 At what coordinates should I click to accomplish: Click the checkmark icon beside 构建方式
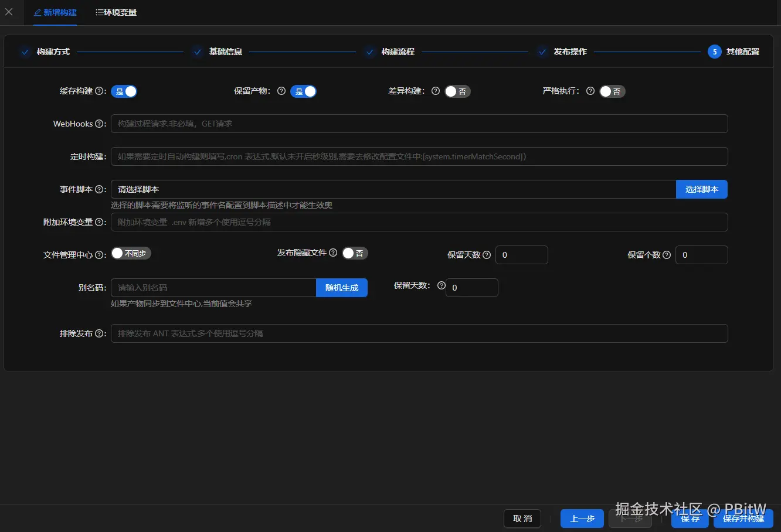click(25, 52)
